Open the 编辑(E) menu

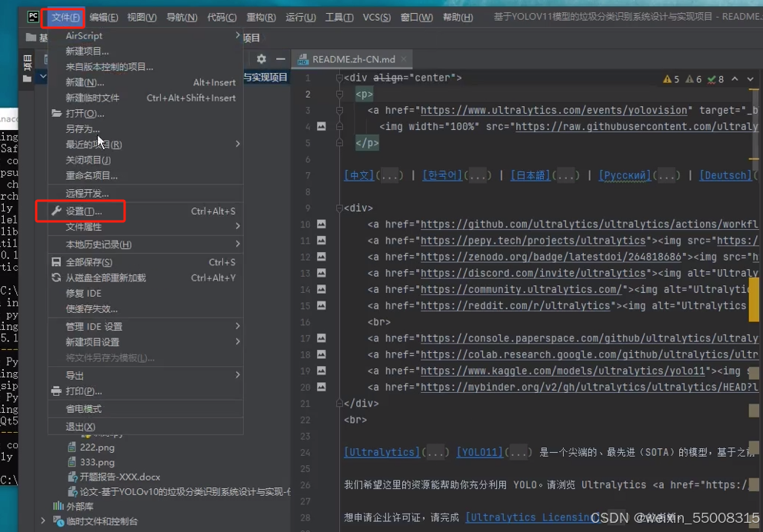pos(104,18)
